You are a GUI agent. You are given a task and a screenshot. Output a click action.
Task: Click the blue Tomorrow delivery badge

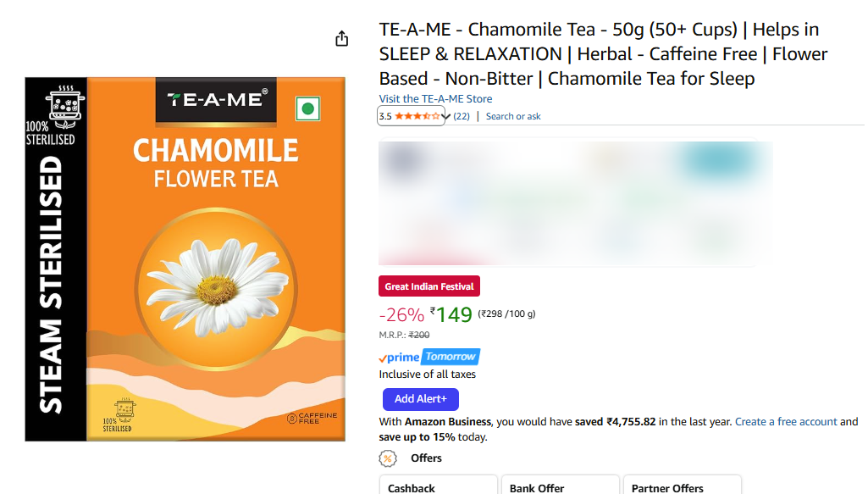pyautogui.click(x=451, y=358)
